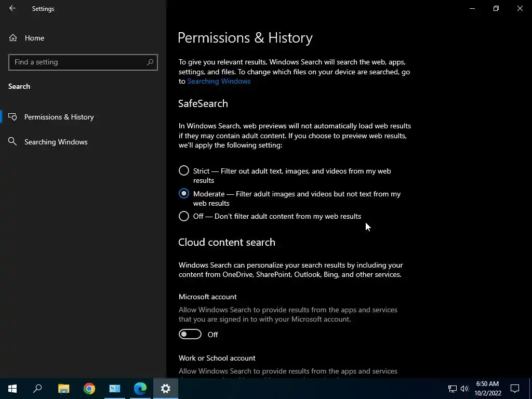Click the Permissions & History page title
The width and height of the screenshot is (532, 399).
[x=245, y=37]
